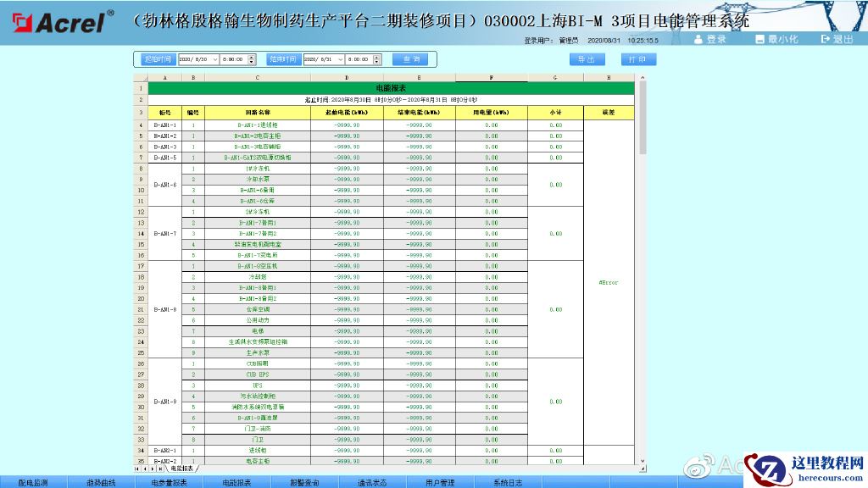Click the 用电量(kWh) column heading cell

pos(492,113)
